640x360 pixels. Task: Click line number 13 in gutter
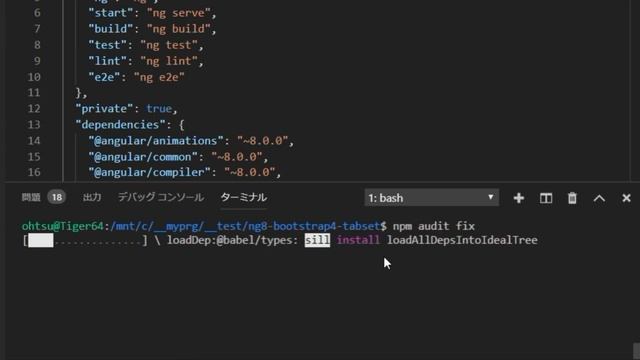pos(34,124)
